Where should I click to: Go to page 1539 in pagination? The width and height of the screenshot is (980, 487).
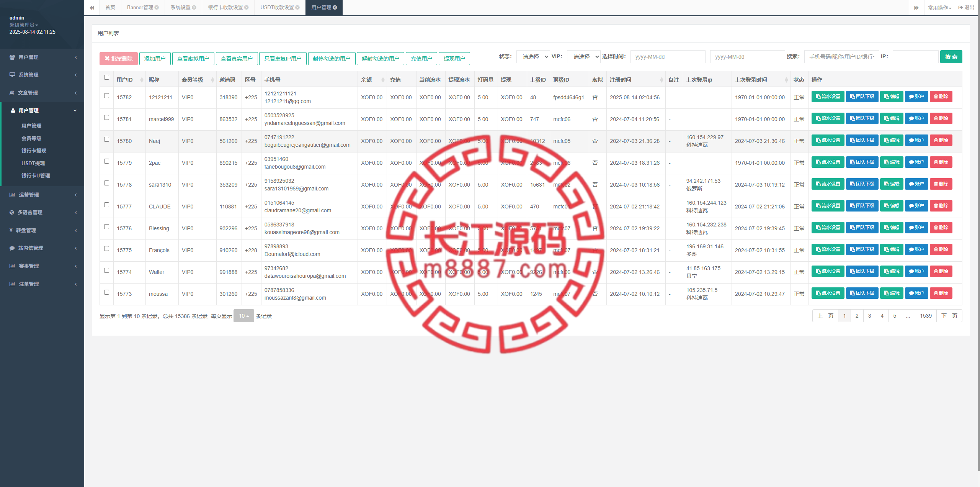(926, 316)
